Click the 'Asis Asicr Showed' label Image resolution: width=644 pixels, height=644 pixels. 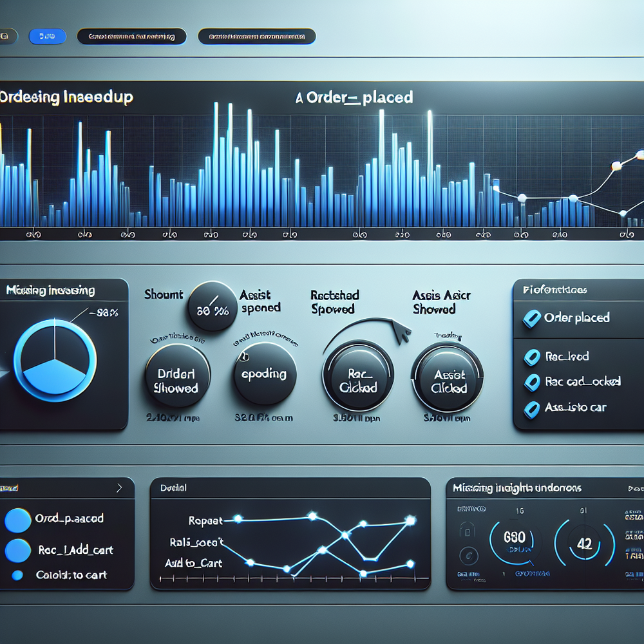442,302
